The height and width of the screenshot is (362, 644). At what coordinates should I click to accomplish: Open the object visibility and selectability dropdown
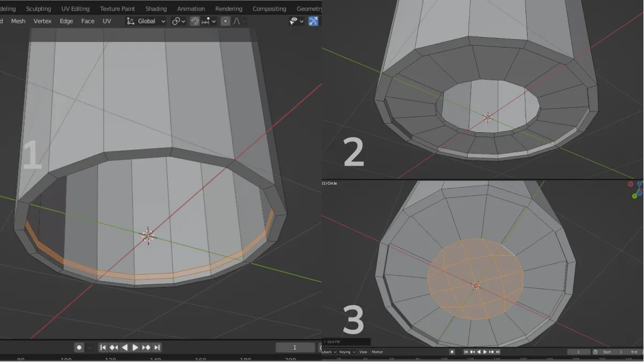pos(297,21)
